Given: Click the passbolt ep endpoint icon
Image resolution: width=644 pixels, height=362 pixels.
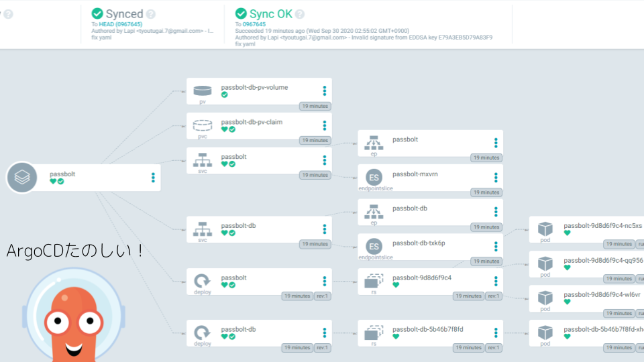Looking at the screenshot, I should click(374, 143).
